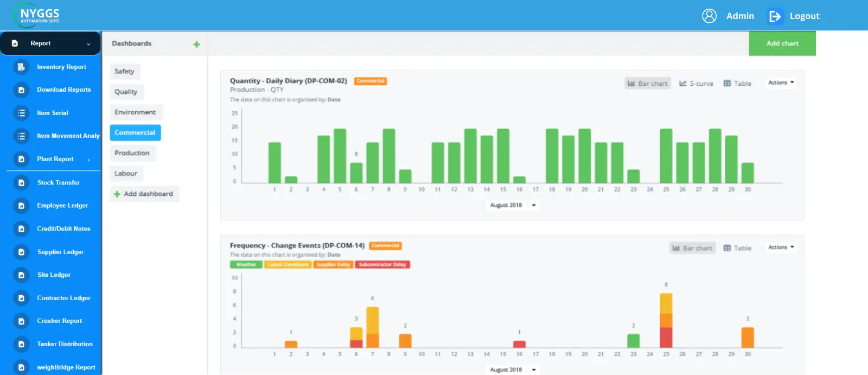Select the Commercial dashboard
Viewport: 868px width, 375px height.
tap(135, 133)
